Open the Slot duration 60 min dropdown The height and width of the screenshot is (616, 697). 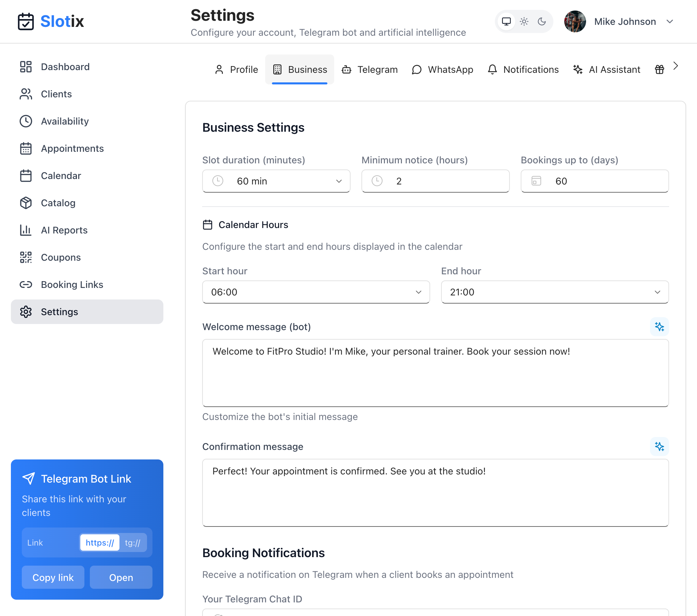(276, 181)
